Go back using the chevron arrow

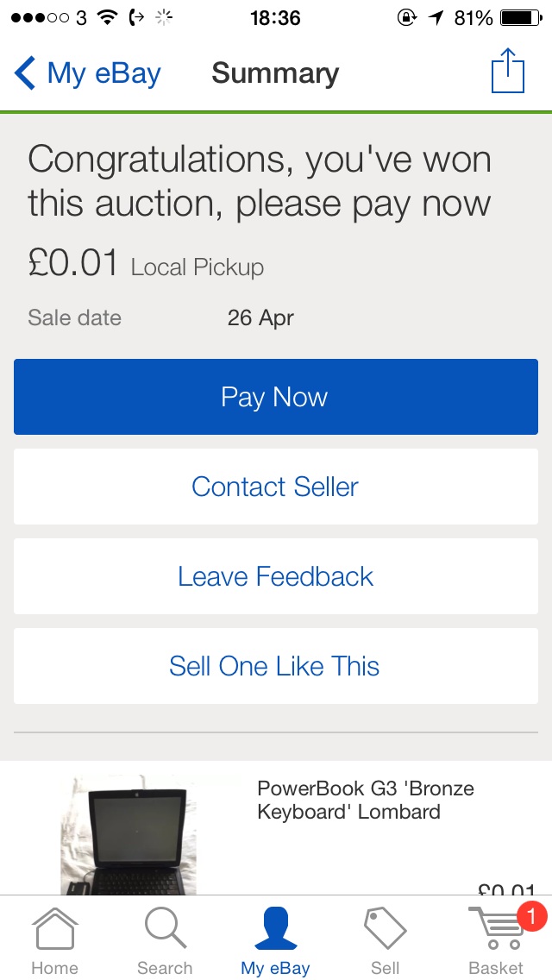tap(25, 73)
